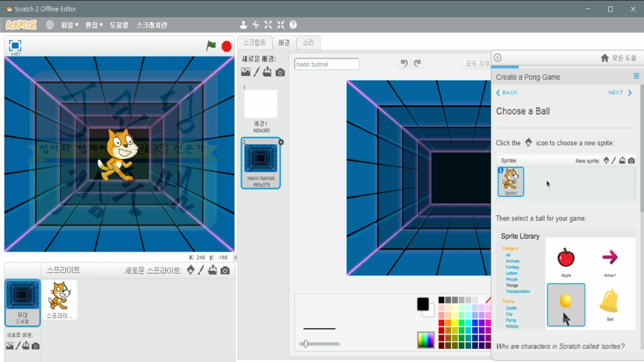Switch to the 소리 tab
The width and height of the screenshot is (644, 362).
point(308,43)
